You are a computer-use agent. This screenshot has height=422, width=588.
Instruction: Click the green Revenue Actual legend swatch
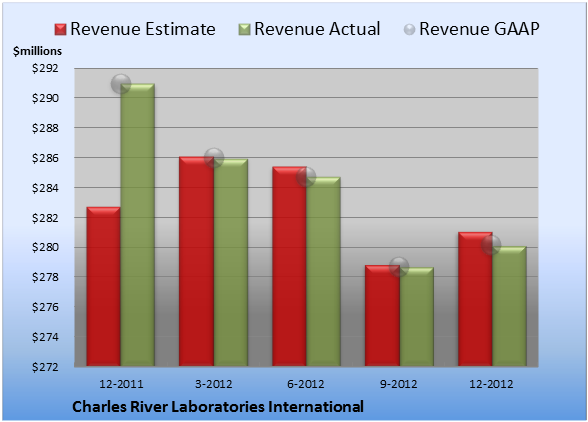244,30
